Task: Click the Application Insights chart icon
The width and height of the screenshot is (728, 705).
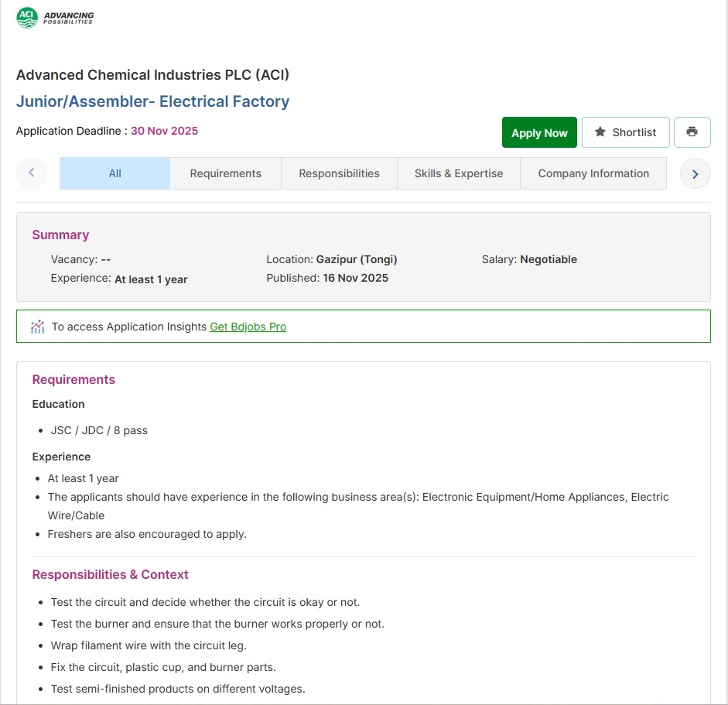Action: point(38,327)
